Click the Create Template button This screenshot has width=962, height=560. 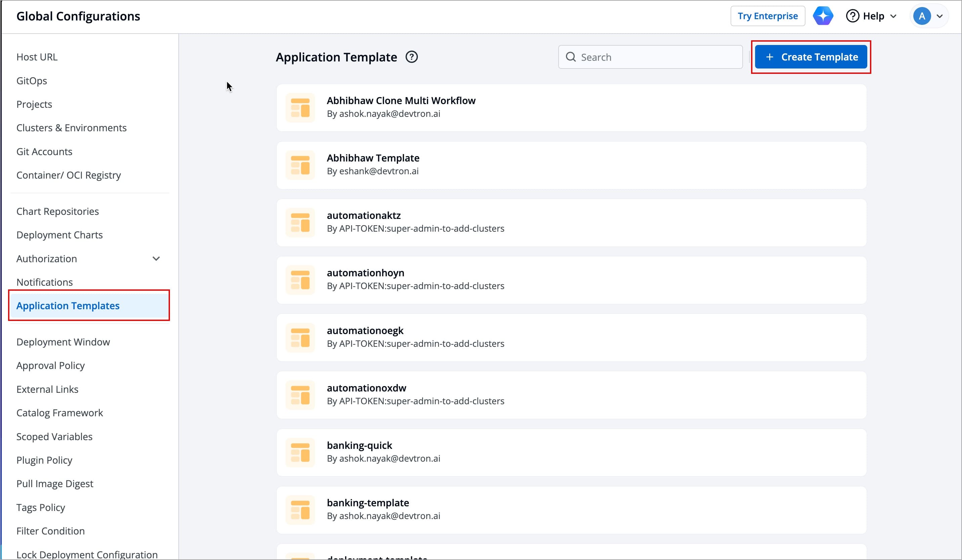coord(811,57)
